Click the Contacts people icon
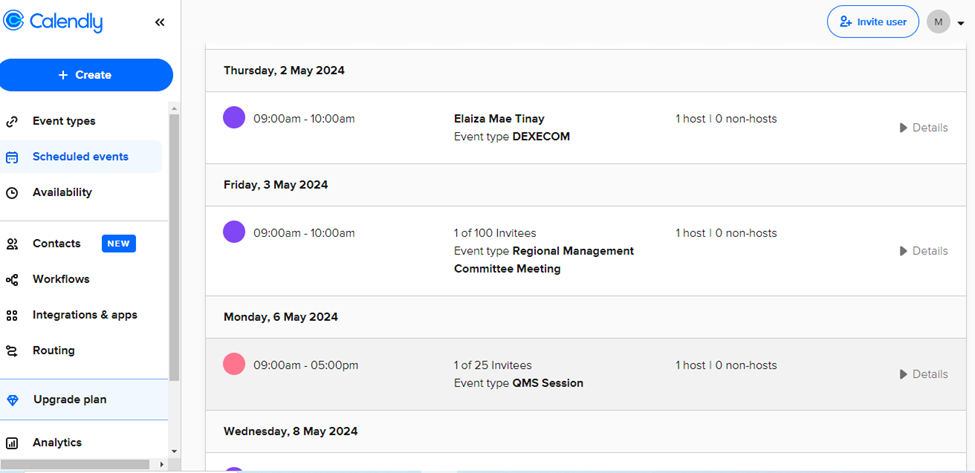This screenshot has height=473, width=975. 12,244
